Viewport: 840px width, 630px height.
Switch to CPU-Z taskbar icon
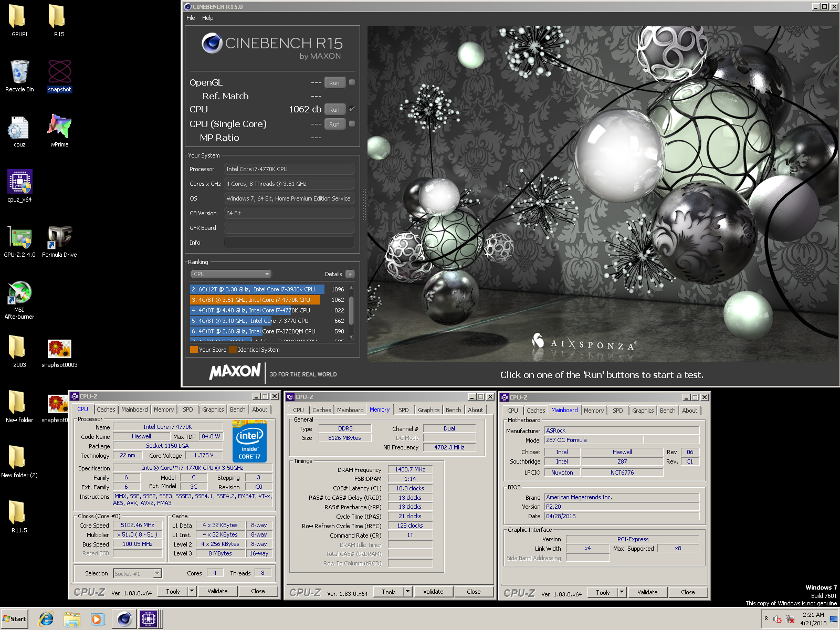[x=149, y=619]
